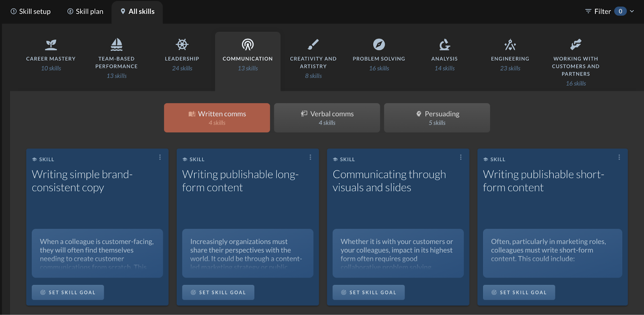Switch to the Skill setup tab

tap(31, 11)
